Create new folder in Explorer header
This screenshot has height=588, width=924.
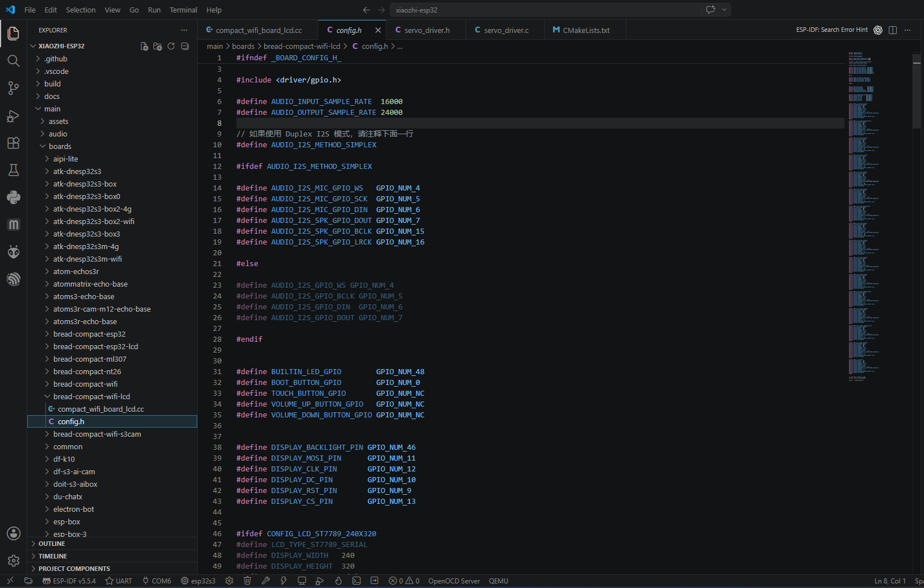click(x=158, y=46)
